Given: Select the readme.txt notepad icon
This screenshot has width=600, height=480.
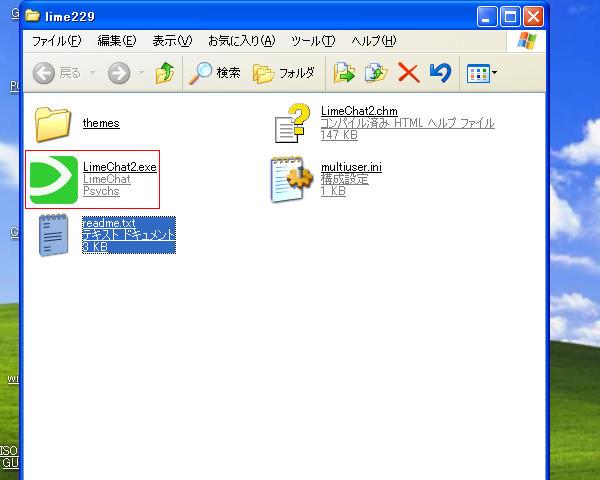Looking at the screenshot, I should (54, 235).
